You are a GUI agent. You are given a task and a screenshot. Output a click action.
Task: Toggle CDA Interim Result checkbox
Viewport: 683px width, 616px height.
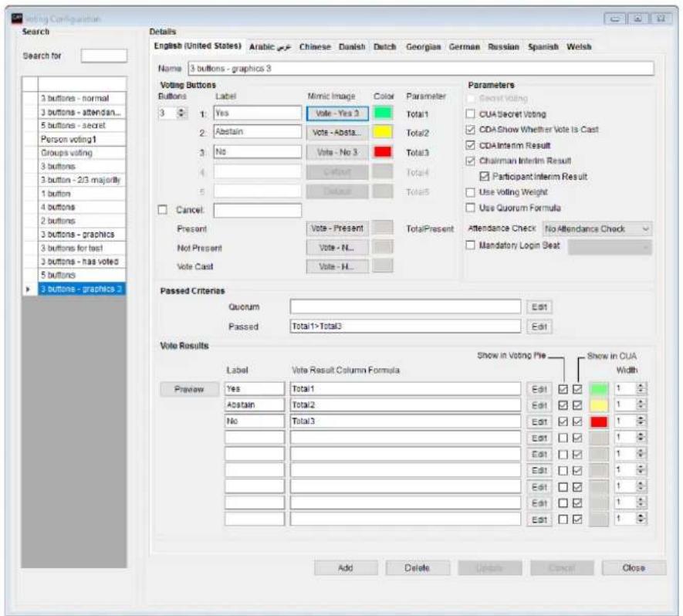click(x=470, y=145)
